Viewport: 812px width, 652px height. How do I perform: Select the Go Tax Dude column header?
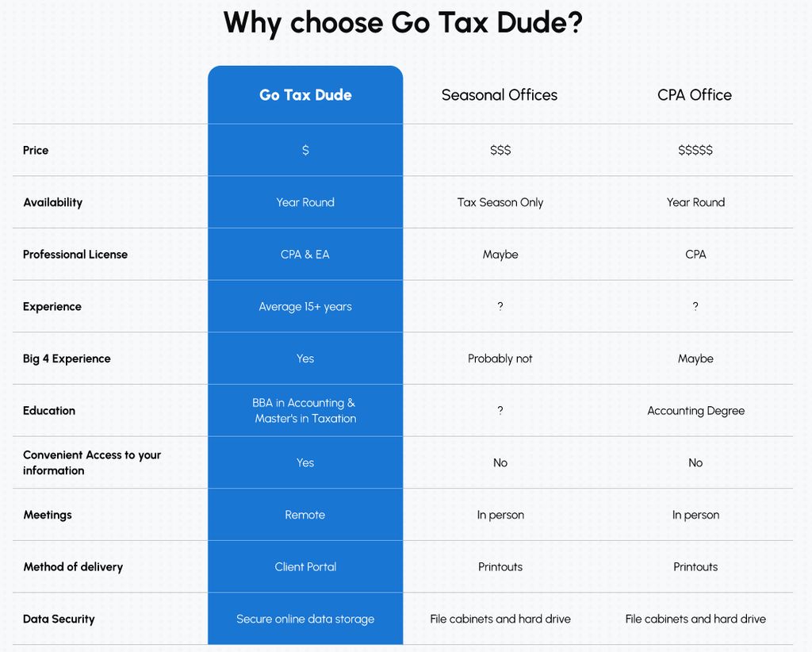pyautogui.click(x=305, y=94)
